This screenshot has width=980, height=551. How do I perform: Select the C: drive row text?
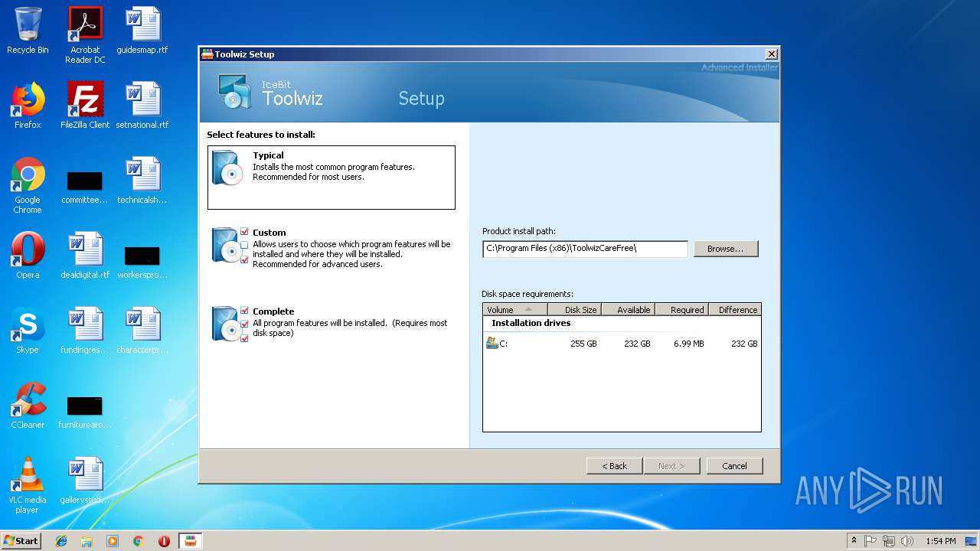[x=504, y=344]
